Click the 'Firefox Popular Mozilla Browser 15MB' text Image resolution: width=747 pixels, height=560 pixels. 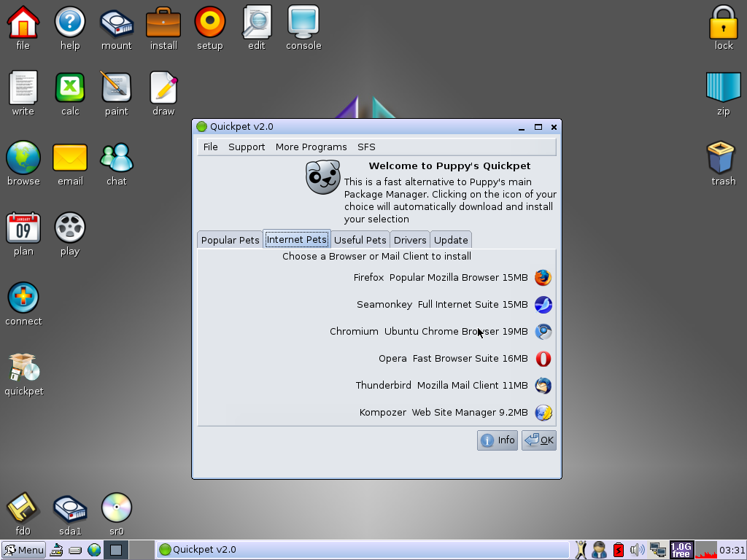click(440, 278)
